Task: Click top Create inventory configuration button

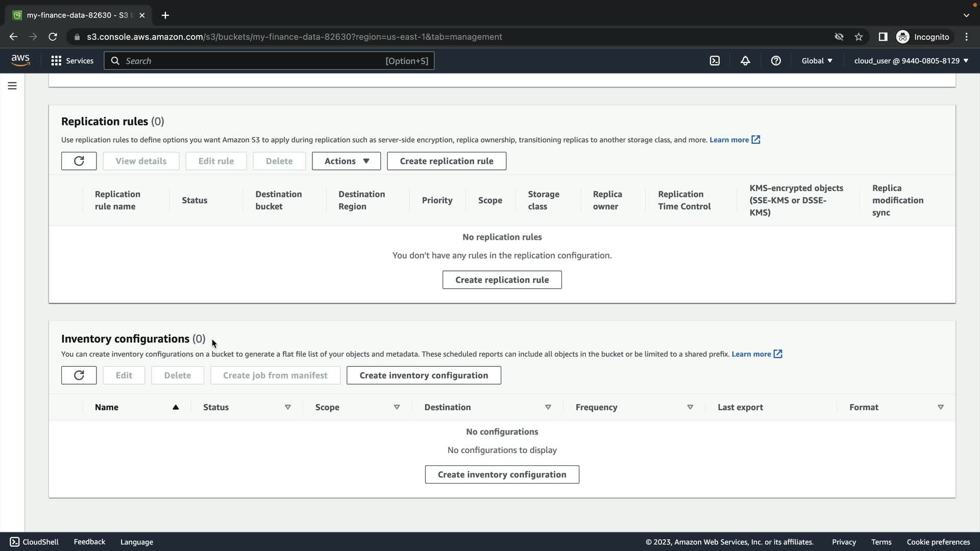Action: tap(423, 375)
